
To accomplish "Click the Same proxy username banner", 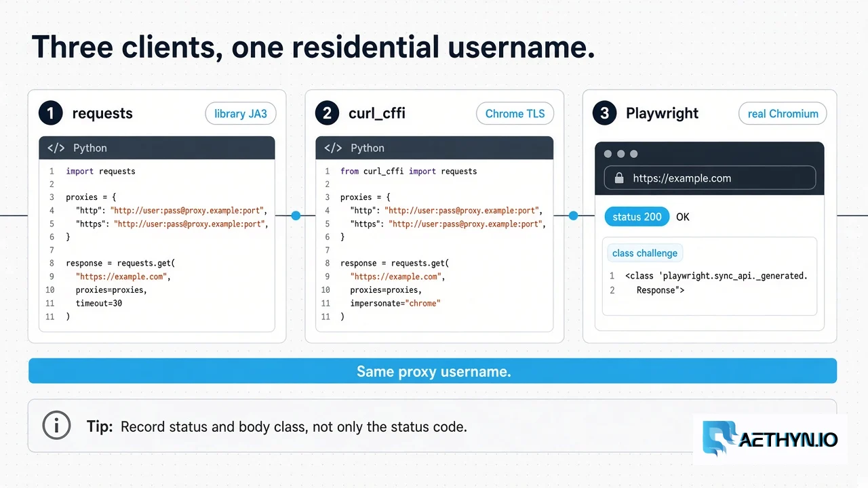I will tap(433, 371).
